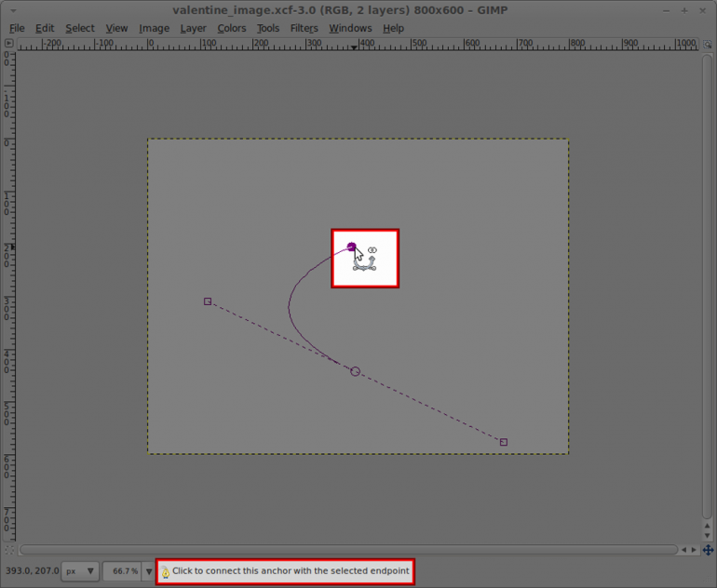
Task: Click the scroll down arrow
Action: [708, 536]
